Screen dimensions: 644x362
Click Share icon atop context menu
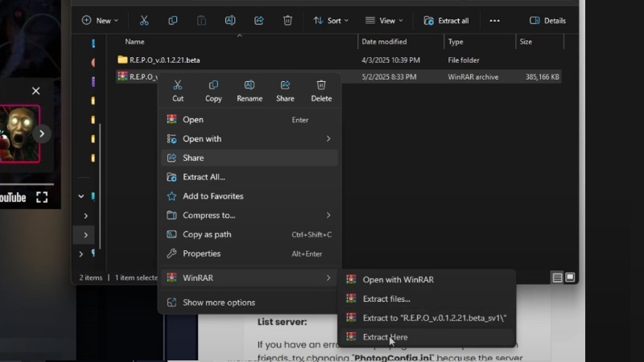pos(285,91)
